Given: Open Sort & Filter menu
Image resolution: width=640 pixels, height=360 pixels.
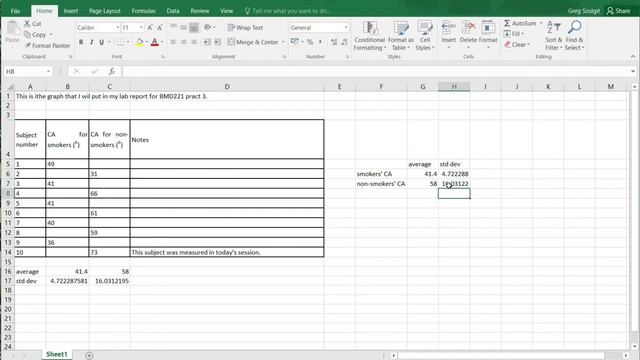Looking at the screenshot, I should click(x=554, y=36).
